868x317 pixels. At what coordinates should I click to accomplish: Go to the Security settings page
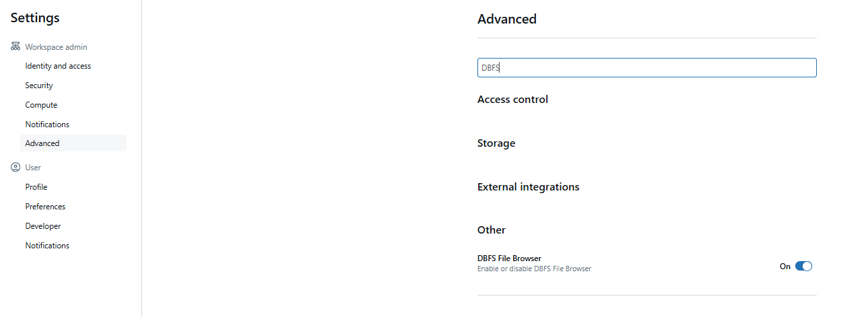coord(39,85)
